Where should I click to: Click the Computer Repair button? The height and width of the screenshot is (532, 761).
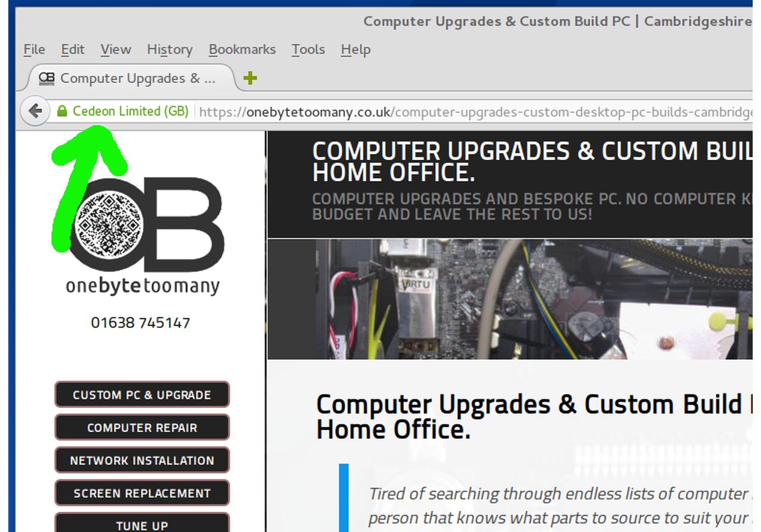[142, 427]
